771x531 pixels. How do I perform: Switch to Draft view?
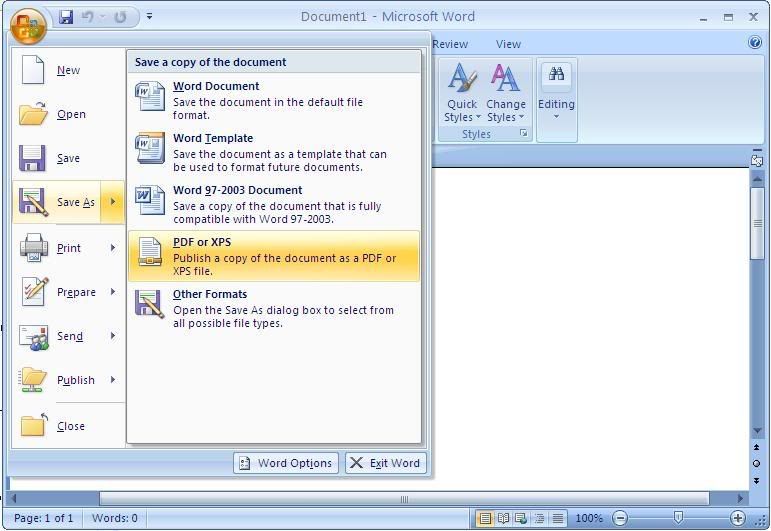[x=557, y=518]
